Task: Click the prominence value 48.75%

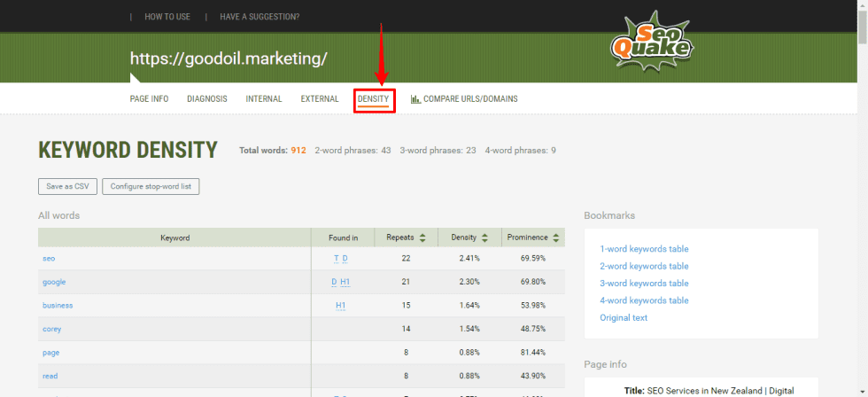Action: click(x=533, y=329)
